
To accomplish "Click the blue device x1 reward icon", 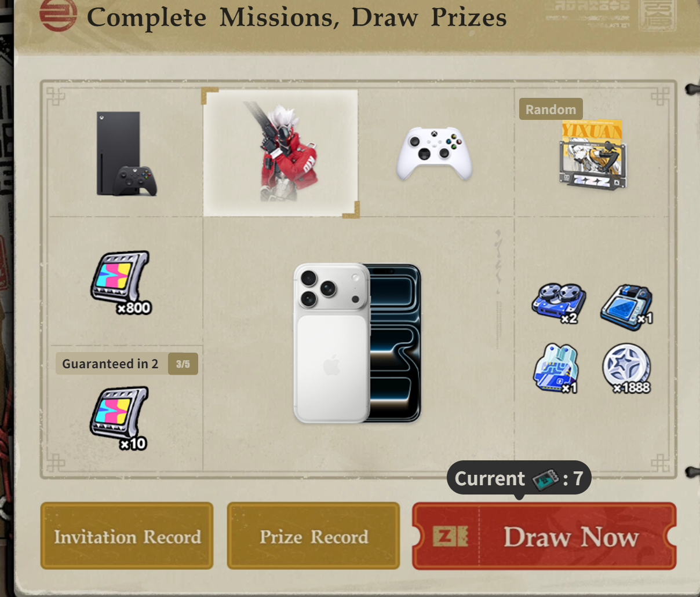I will point(627,306).
